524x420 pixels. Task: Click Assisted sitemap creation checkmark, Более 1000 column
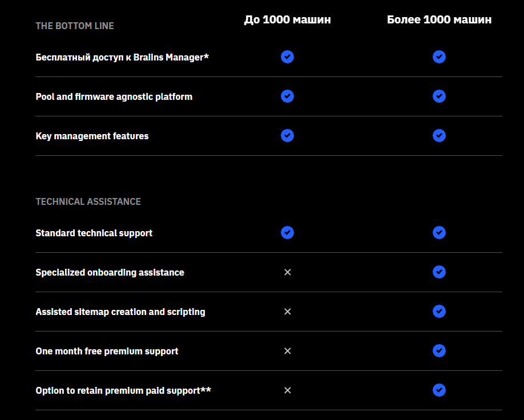point(439,312)
